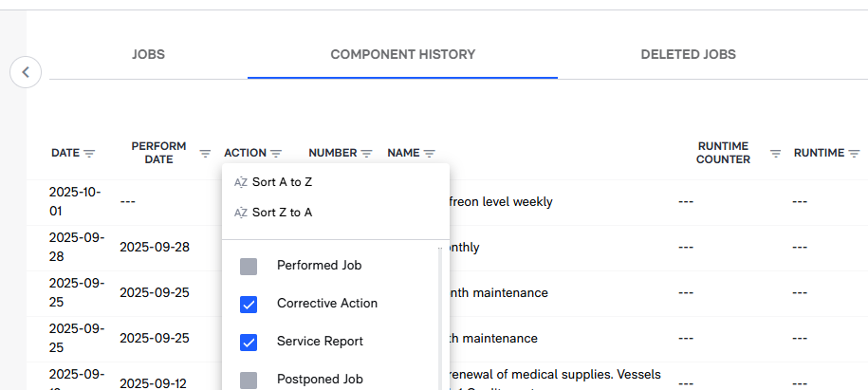Collapse sidebar with the left chevron button
Screen dimensions: 868x390
26,71
